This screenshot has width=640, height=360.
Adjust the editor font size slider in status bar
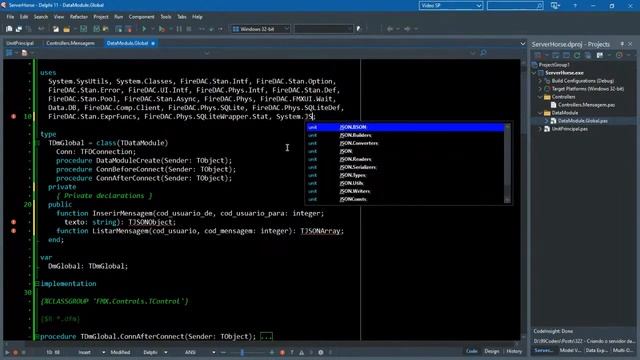click(242, 352)
